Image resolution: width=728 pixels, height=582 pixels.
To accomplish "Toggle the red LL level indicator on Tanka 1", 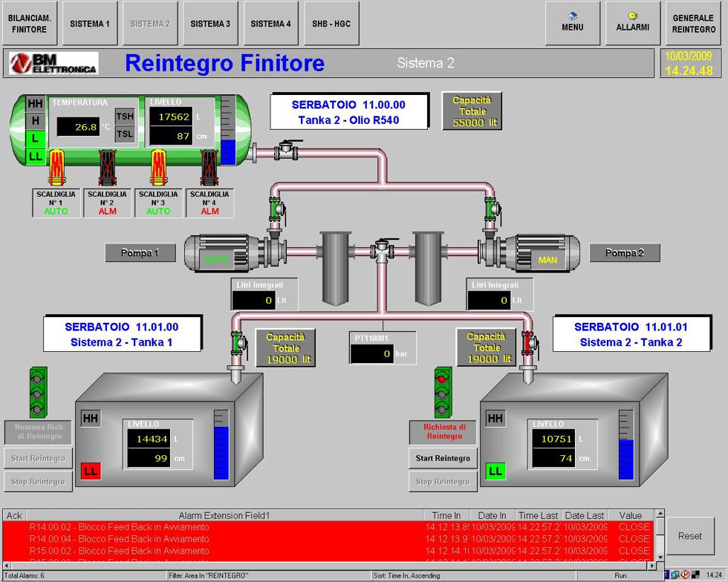I will click(x=91, y=471).
